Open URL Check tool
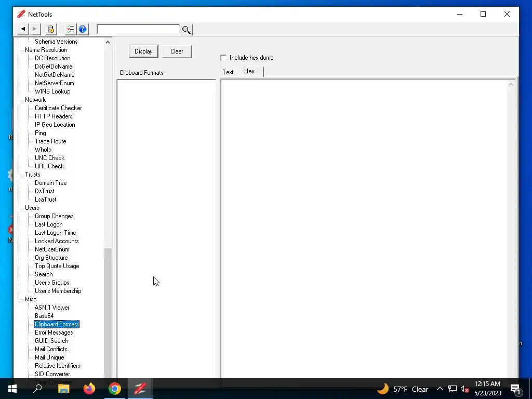This screenshot has height=399, width=532. (49, 166)
